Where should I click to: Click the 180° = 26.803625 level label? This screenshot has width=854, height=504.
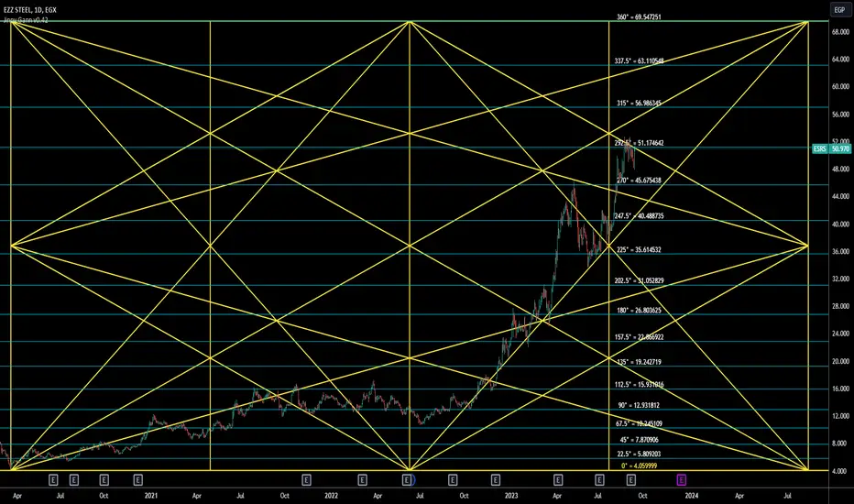[639, 311]
